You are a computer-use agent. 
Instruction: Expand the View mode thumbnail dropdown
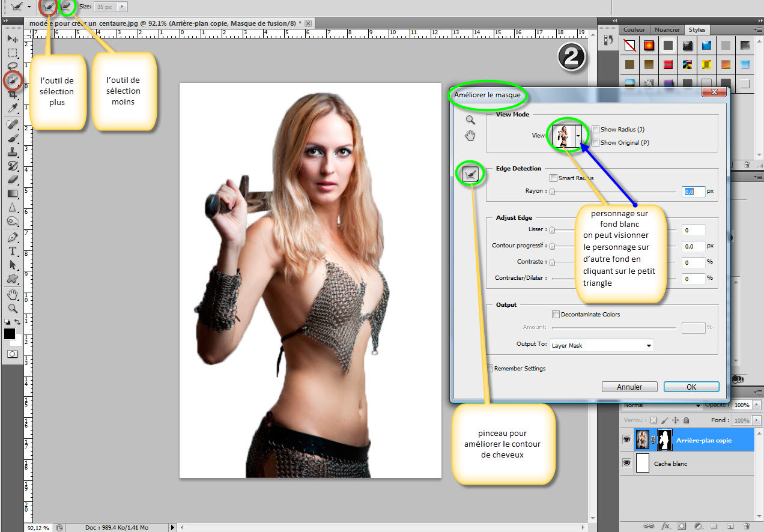[x=578, y=136]
